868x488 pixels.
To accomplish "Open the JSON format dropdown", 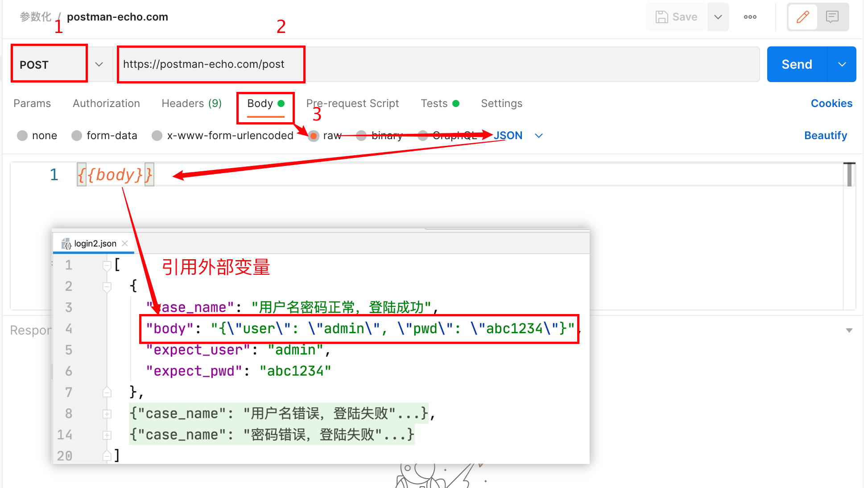I will tap(539, 136).
